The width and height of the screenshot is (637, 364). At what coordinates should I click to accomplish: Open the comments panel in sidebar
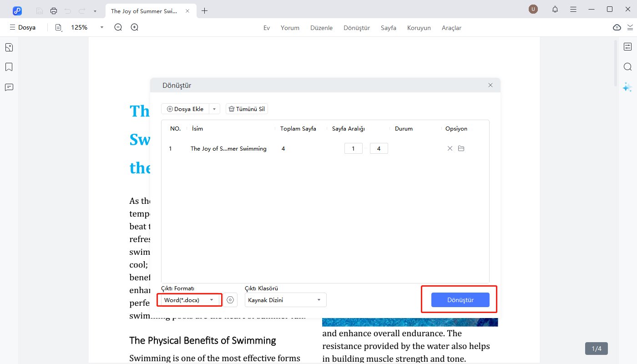(9, 87)
